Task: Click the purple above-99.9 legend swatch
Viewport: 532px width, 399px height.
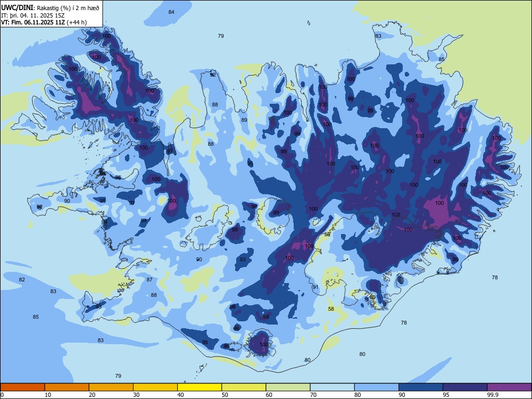Action: [509, 387]
